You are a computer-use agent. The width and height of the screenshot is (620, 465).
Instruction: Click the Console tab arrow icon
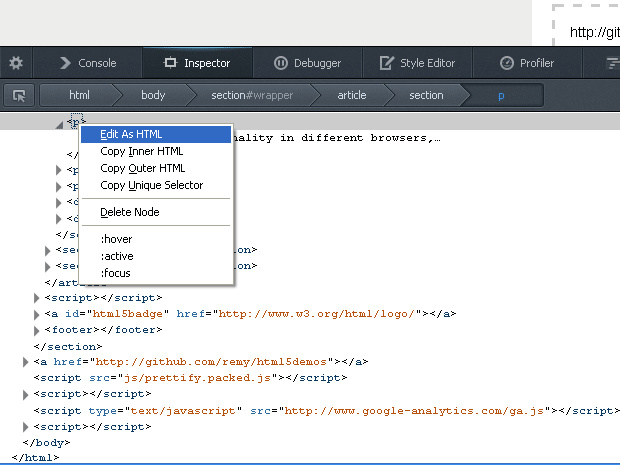tap(65, 63)
